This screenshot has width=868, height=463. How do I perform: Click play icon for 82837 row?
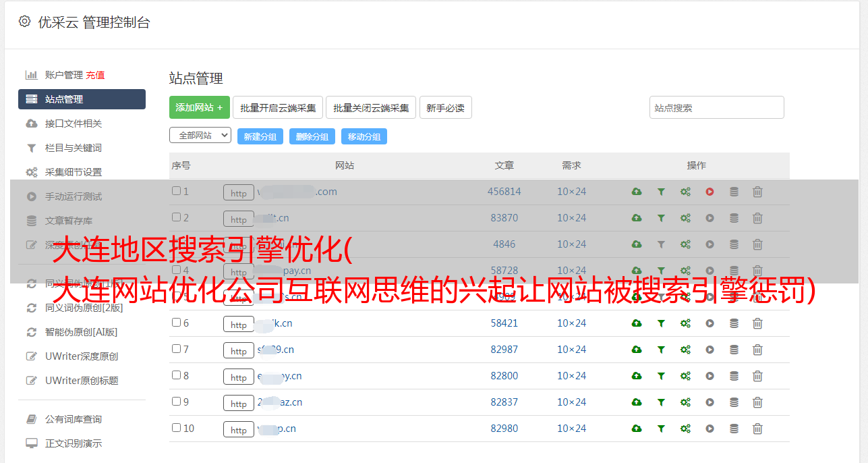click(x=710, y=402)
